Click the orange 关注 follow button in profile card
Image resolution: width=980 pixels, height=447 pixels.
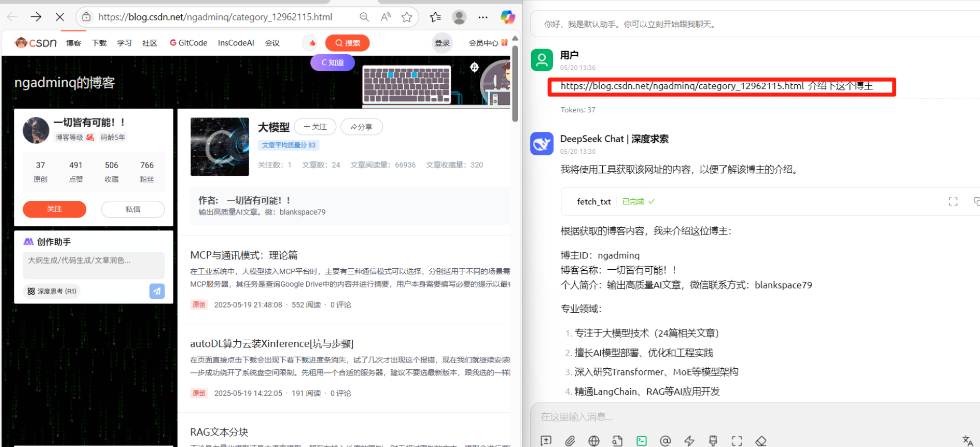55,209
